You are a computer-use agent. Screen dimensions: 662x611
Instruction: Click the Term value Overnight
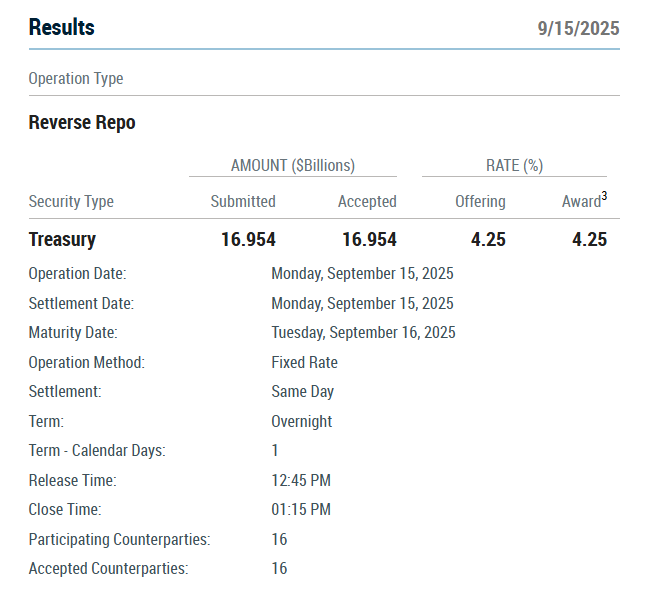pyautogui.click(x=302, y=422)
